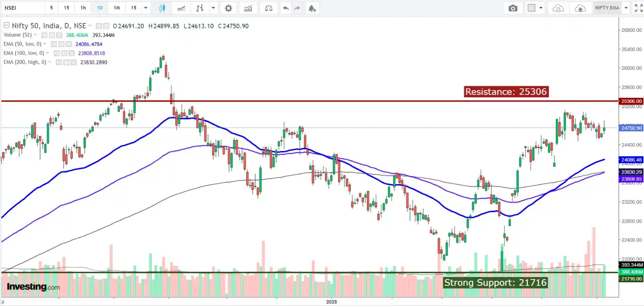Image resolution: width=644 pixels, height=306 pixels.
Task: Click EMA 50 value 24086.4784
Action: click(x=89, y=44)
